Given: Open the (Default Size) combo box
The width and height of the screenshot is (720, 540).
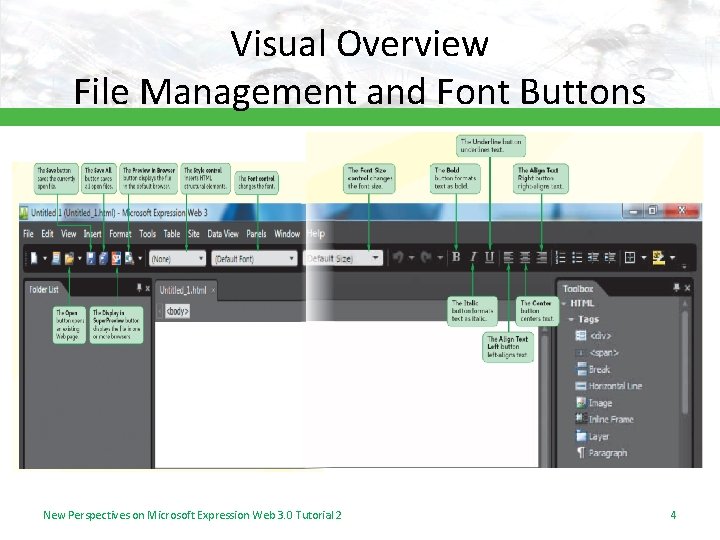Looking at the screenshot, I should 343,258.
